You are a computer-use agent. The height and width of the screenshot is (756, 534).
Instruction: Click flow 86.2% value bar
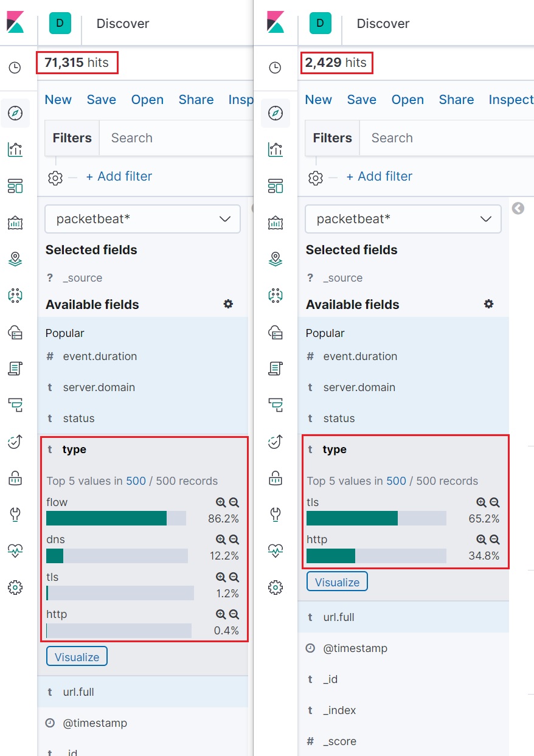[x=116, y=518]
